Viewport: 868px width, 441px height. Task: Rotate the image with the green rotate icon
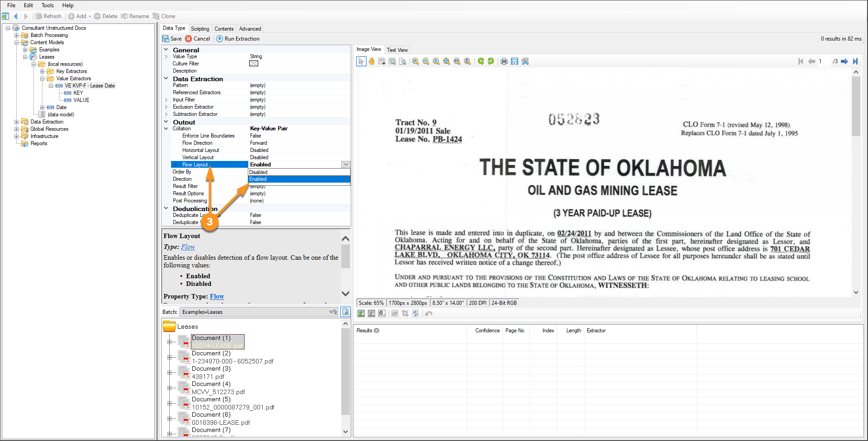click(481, 61)
